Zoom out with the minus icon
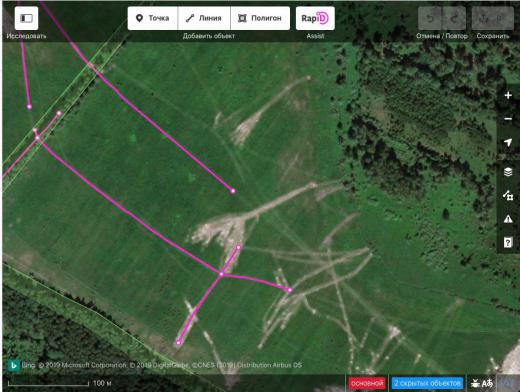Screen dimensions: 520x392 [508, 119]
